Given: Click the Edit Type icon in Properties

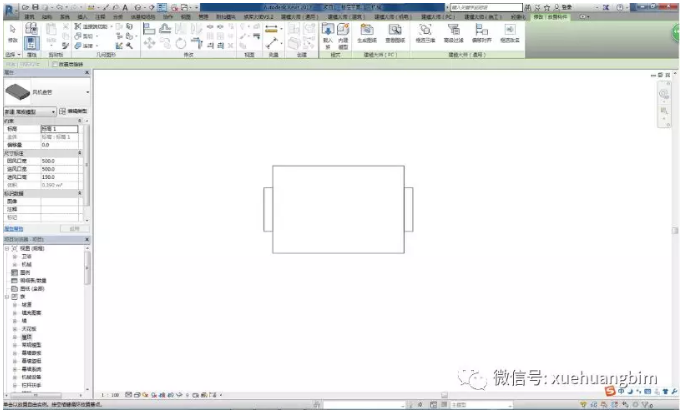Looking at the screenshot, I should 62,112.
